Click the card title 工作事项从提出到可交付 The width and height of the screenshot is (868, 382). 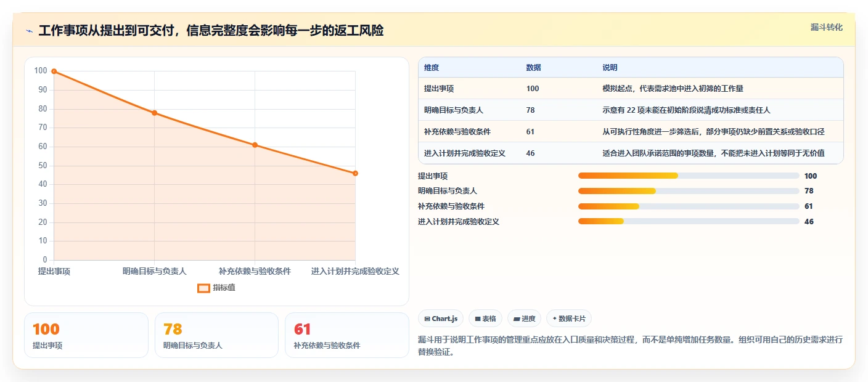pyautogui.click(x=211, y=30)
